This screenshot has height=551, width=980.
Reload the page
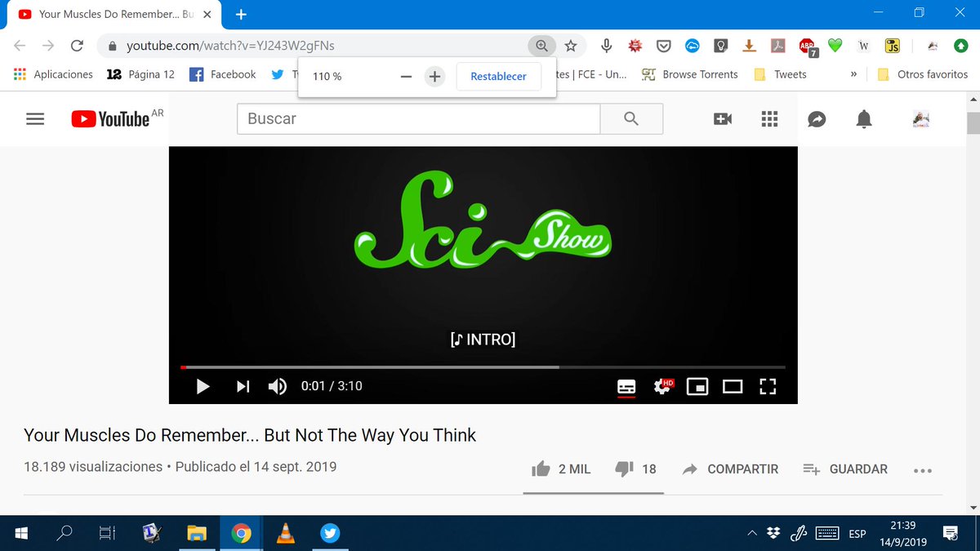77,46
